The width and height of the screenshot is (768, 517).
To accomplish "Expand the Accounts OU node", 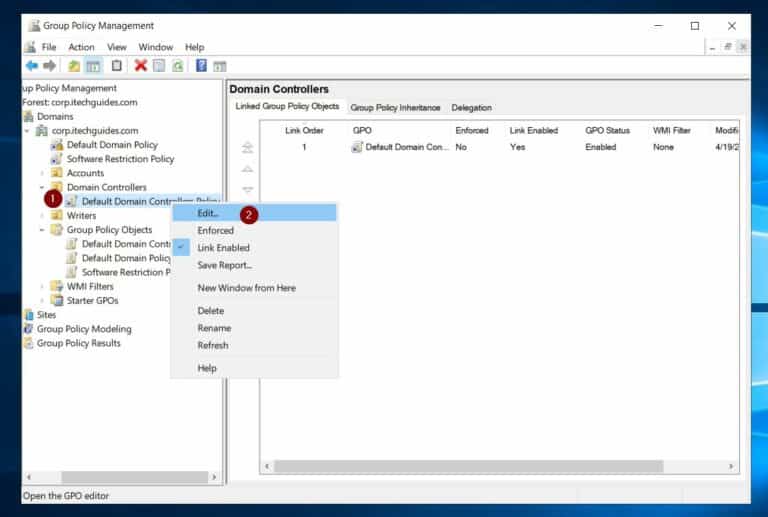I will click(42, 173).
